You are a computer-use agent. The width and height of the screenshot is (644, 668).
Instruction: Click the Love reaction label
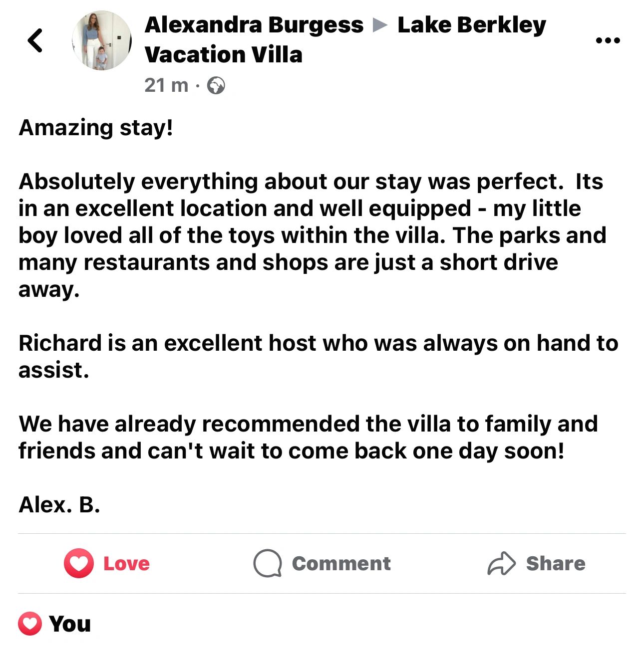(x=126, y=563)
